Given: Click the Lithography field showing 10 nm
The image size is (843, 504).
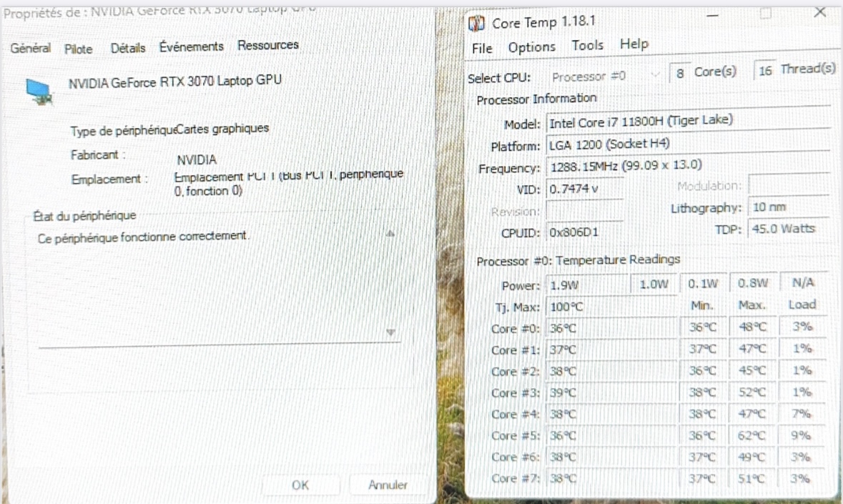Looking at the screenshot, I should [x=789, y=207].
